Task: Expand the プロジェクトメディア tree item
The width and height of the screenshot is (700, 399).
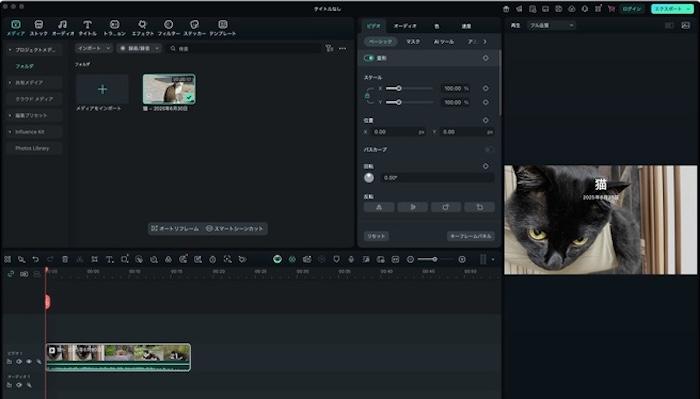Action: pos(10,50)
